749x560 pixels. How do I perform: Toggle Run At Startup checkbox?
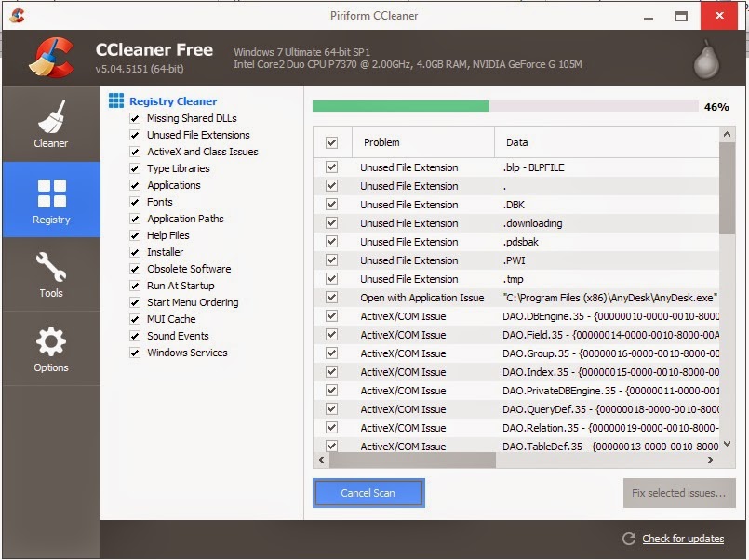(x=135, y=286)
